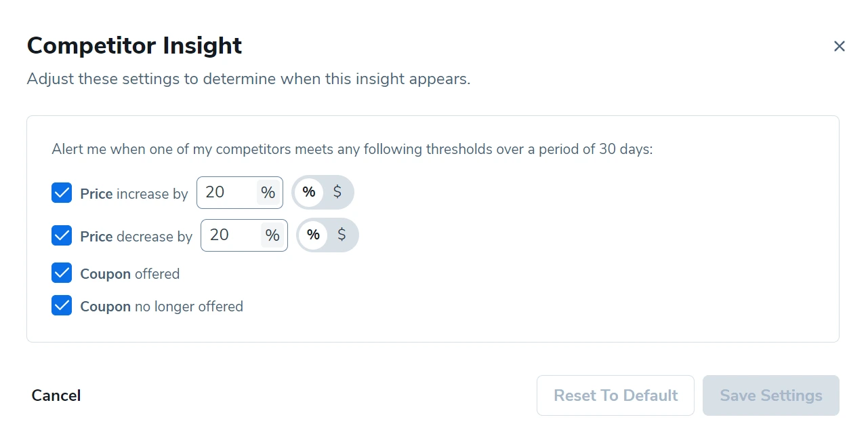868x447 pixels.
Task: Click the Price increase value input field
Action: pyautogui.click(x=226, y=193)
